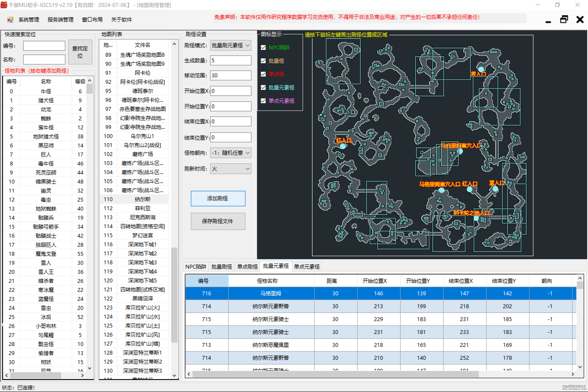Select the 716 马格里姆 table row
This screenshot has width=588, height=392.
pos(381,293)
